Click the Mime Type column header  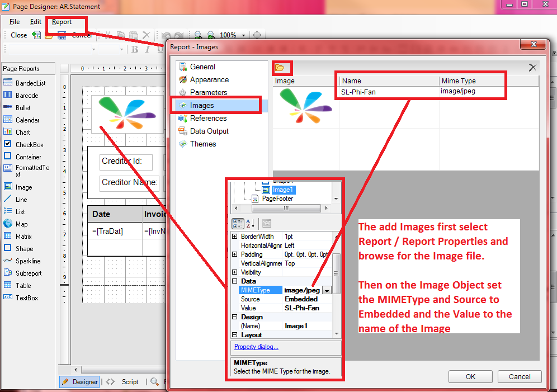click(489, 81)
